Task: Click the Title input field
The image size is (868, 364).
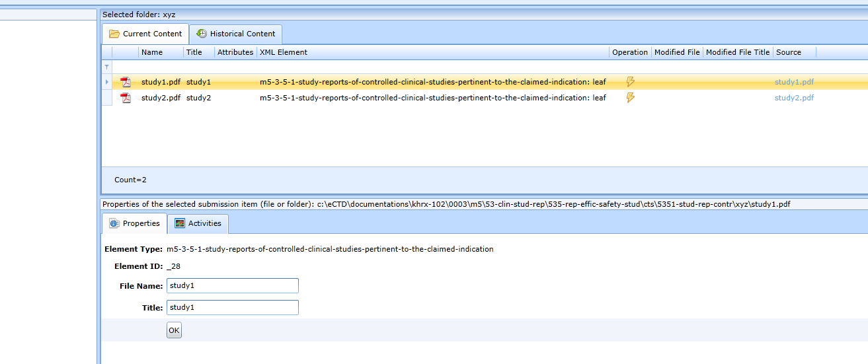Action: click(x=233, y=307)
